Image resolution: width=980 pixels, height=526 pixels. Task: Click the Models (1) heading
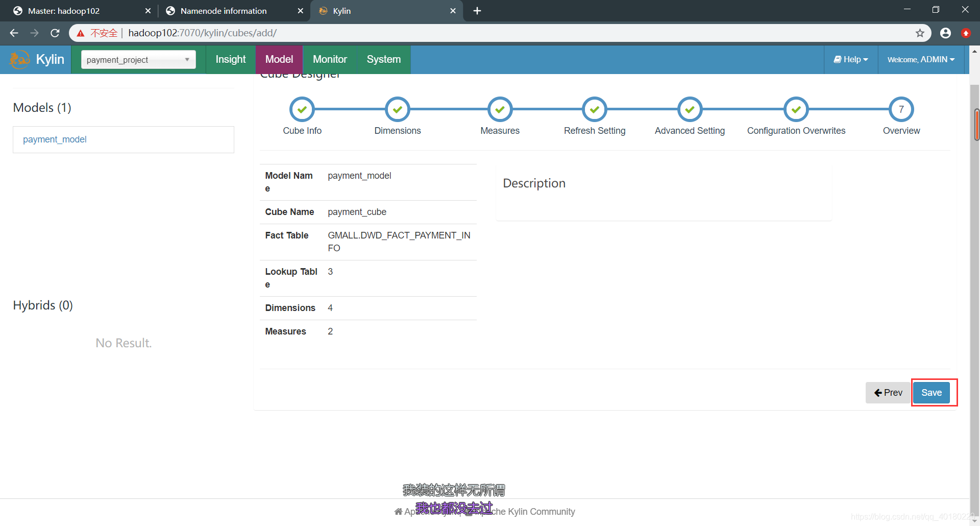(42, 108)
